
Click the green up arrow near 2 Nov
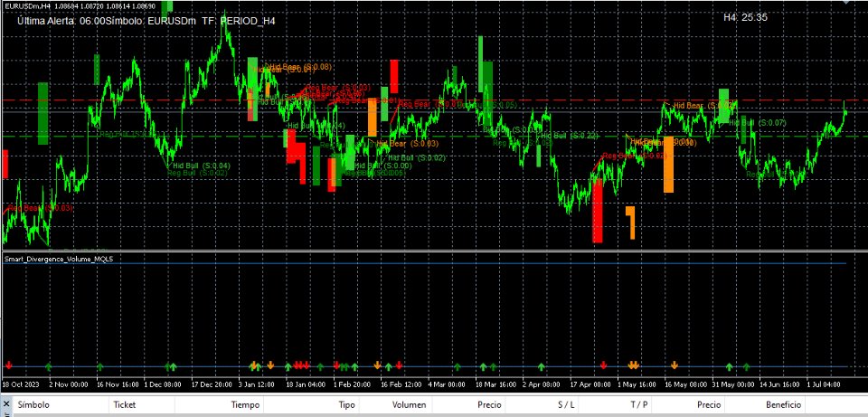click(x=48, y=366)
